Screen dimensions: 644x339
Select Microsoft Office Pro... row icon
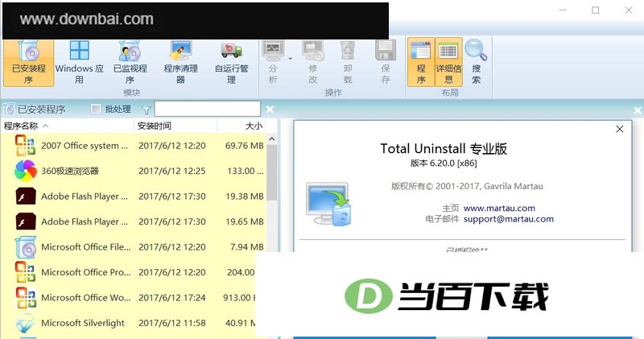tap(26, 272)
